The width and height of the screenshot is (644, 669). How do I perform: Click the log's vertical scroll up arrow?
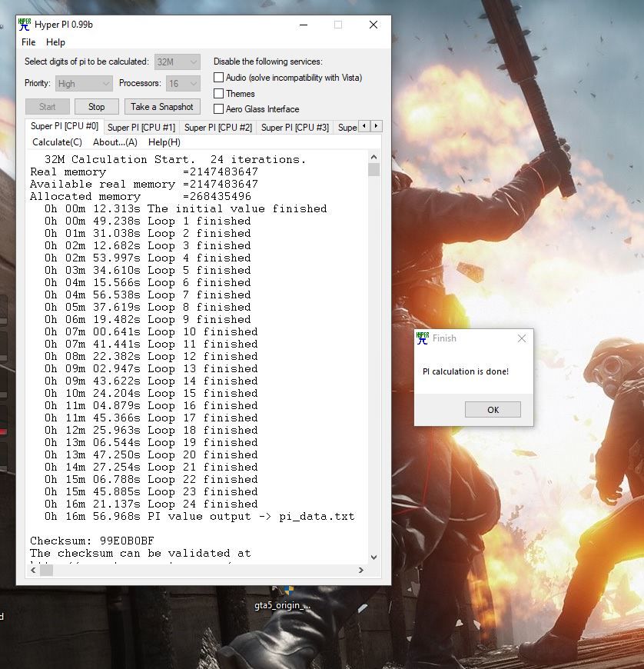pos(374,157)
